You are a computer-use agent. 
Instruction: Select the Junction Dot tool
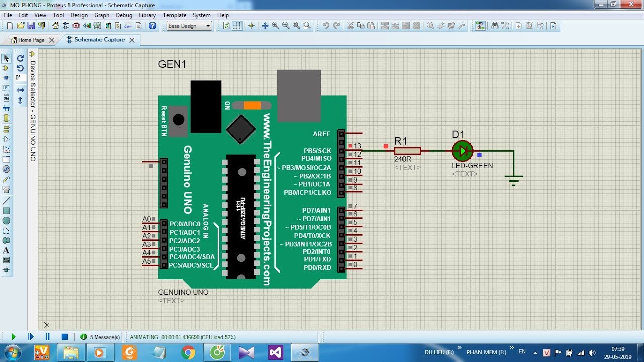tap(6, 78)
